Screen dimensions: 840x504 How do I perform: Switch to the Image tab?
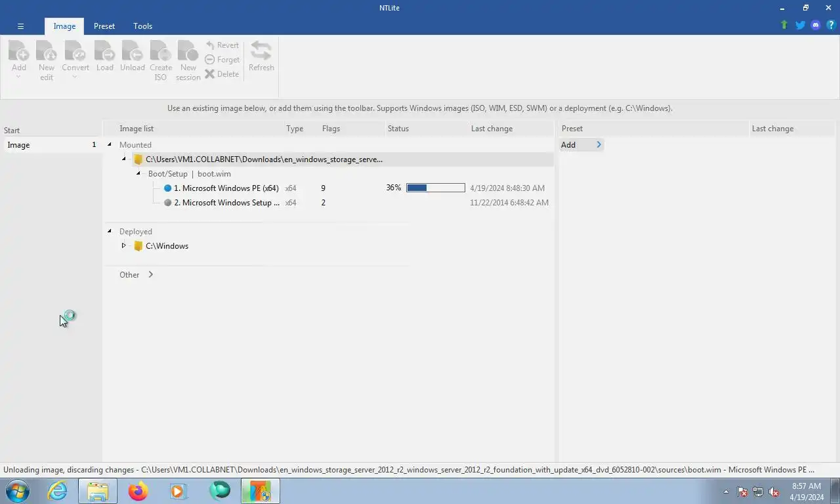[x=64, y=26]
